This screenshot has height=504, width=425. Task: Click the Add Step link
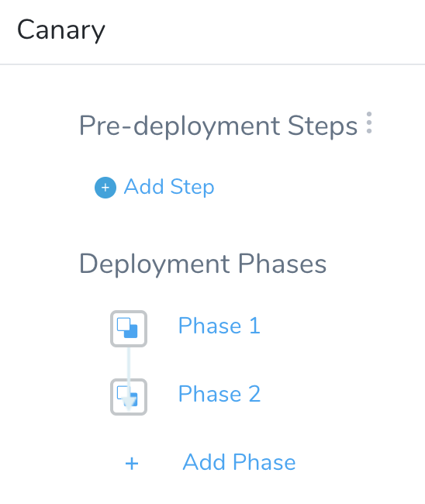tap(169, 187)
